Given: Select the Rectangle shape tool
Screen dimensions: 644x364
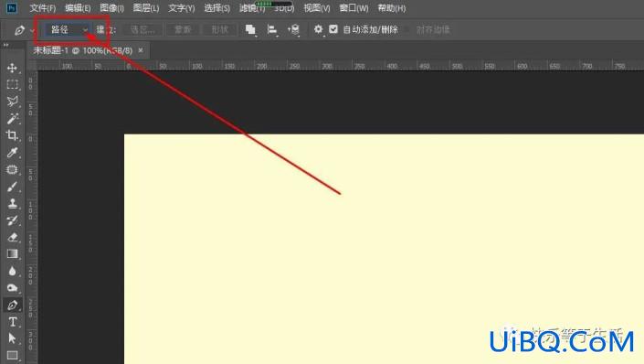Looking at the screenshot, I should click(x=12, y=356).
